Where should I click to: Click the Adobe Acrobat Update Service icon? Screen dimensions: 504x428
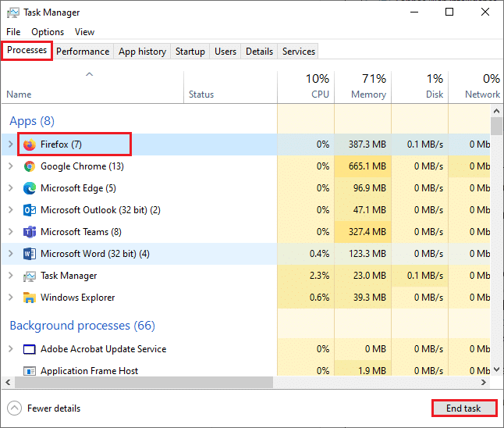coord(30,349)
